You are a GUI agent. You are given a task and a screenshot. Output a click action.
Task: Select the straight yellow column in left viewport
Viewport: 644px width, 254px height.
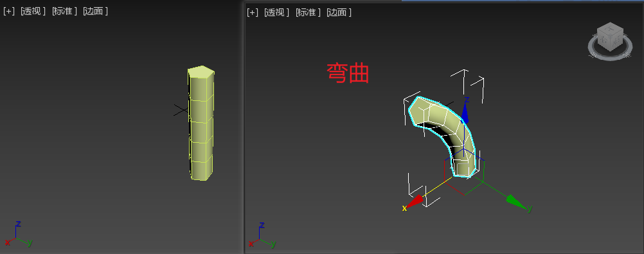tap(201, 123)
